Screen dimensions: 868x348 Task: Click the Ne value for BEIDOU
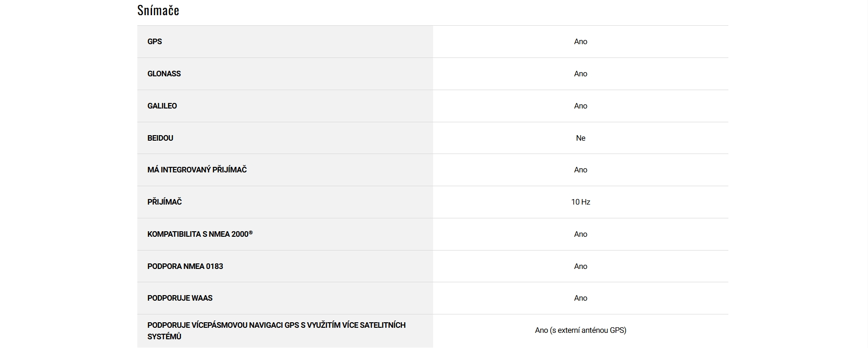point(581,138)
